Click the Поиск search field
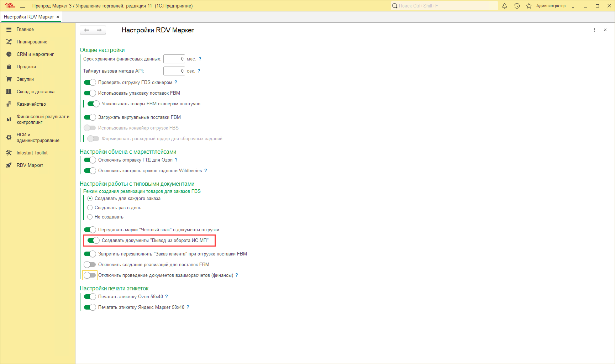Viewport: 615px width, 364px height. pos(445,6)
